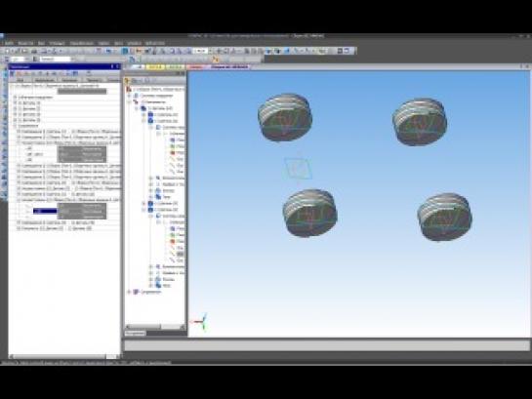The height and width of the screenshot is (399, 532).
Task: Click the first column header in the left panel
Action: (x=20, y=80)
